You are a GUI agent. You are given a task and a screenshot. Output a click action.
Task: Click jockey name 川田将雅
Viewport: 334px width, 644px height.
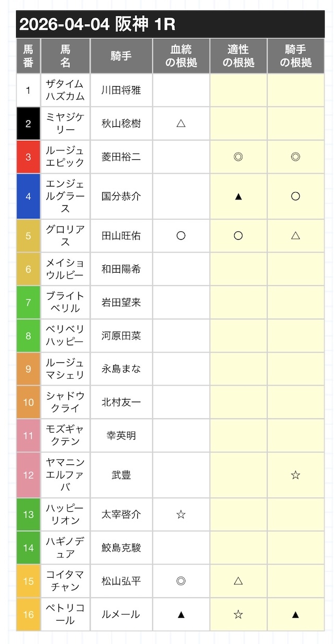coord(121,90)
